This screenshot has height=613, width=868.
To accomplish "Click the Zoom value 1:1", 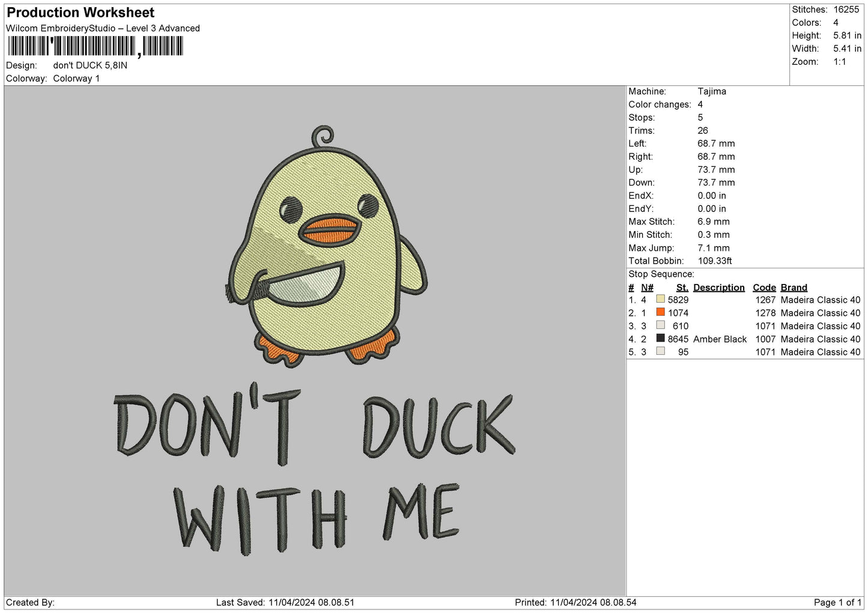I will [x=839, y=62].
